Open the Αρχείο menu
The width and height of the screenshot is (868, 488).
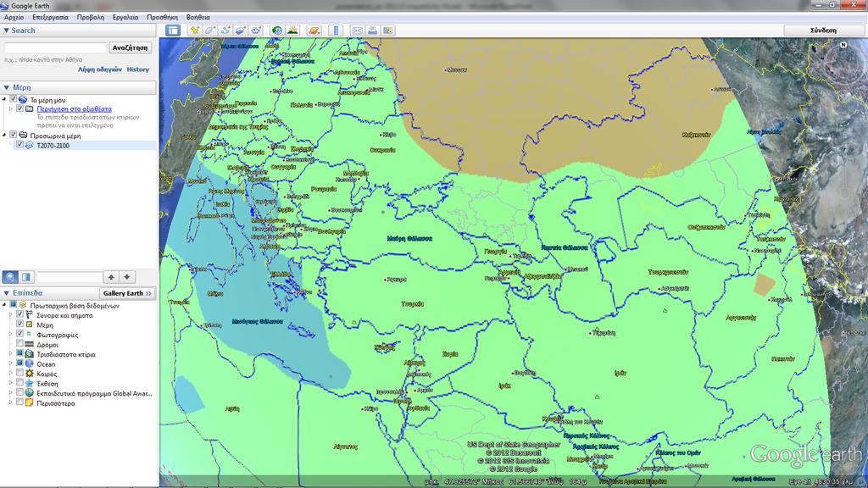(x=14, y=17)
